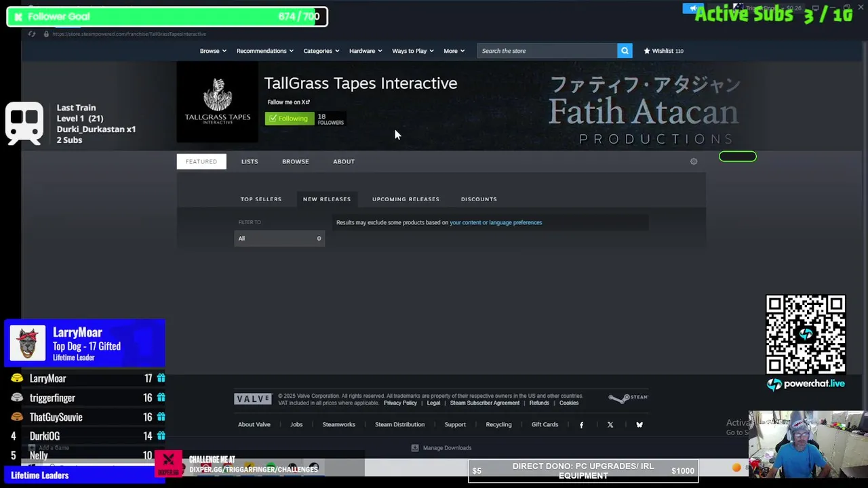This screenshot has width=868, height=488.
Task: Expand the Hardware dropdown
Action: pos(366,51)
